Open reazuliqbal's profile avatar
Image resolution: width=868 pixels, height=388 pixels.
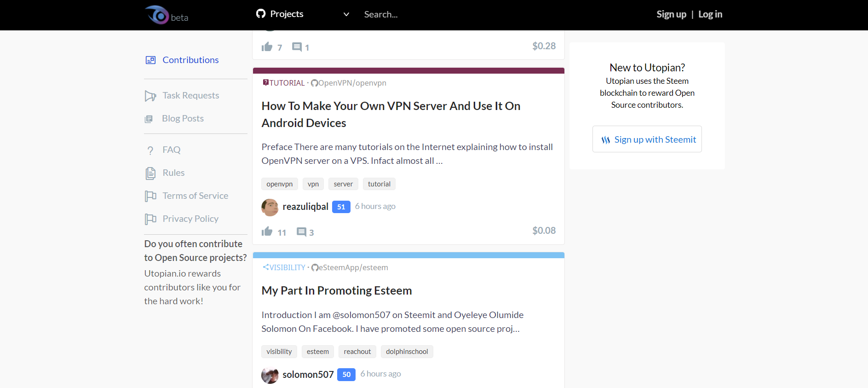(x=270, y=207)
